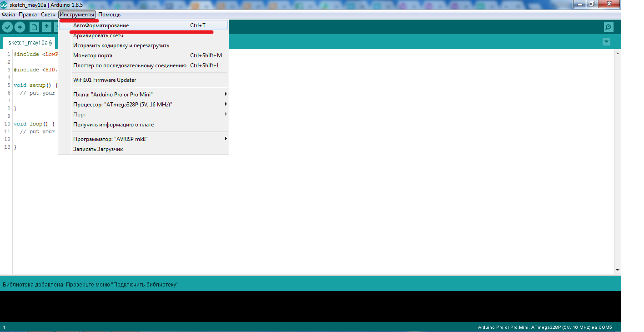Choose Получить информацию о плате
This screenshot has height=332, width=644.
point(143,125)
